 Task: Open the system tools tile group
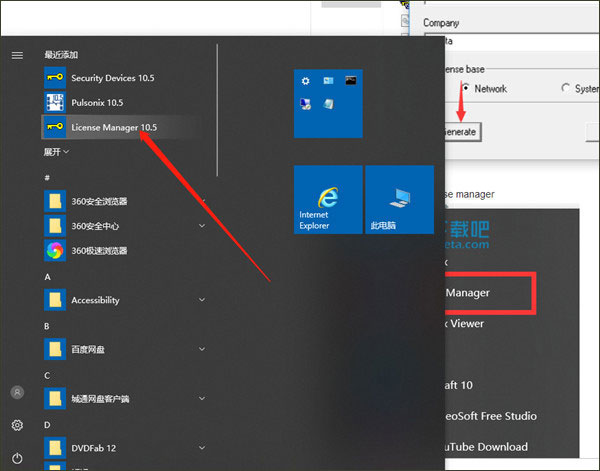(x=327, y=104)
